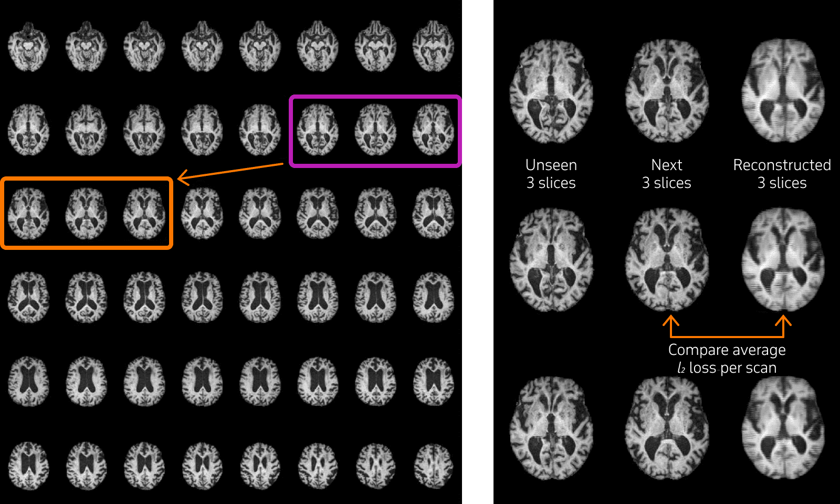Select middle-row slice under Unseen label
840x504 pixels.
pyautogui.click(x=552, y=260)
